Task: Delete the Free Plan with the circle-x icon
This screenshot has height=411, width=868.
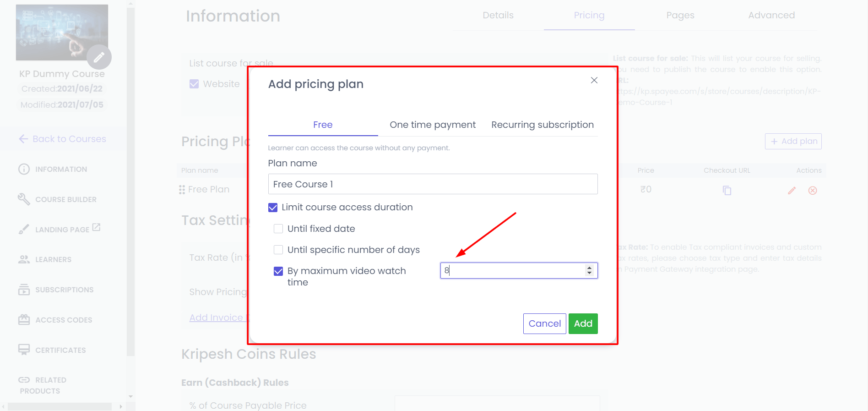Action: point(813,190)
